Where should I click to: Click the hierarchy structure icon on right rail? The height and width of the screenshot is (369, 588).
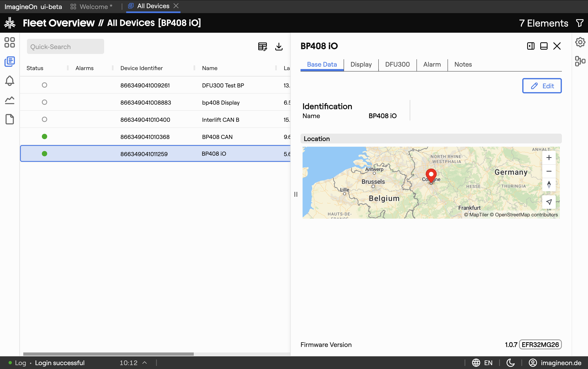click(x=580, y=61)
